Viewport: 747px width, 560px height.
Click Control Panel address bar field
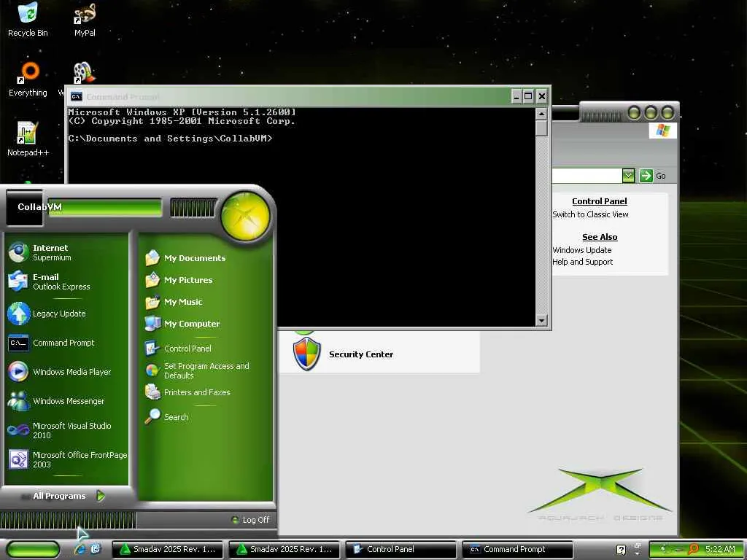(587, 175)
